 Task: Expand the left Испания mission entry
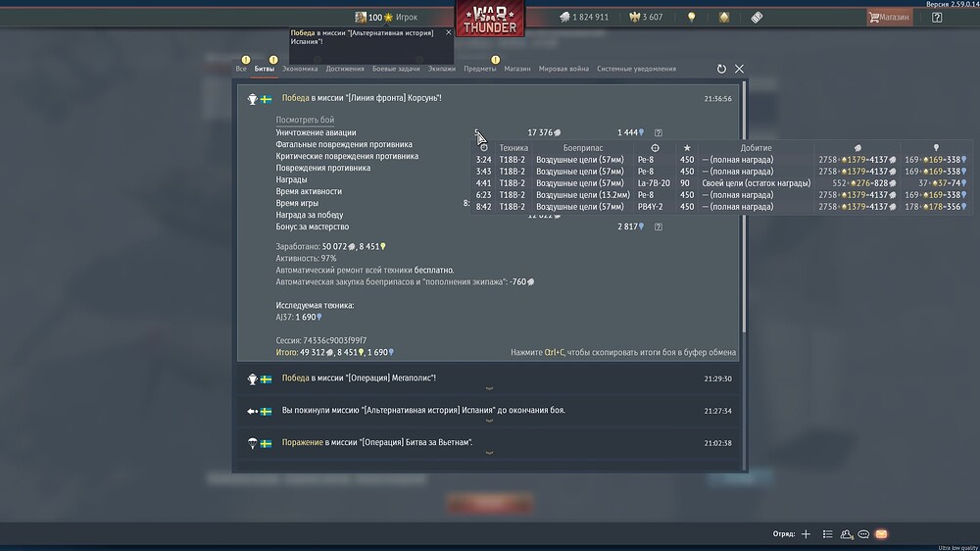coord(487,412)
